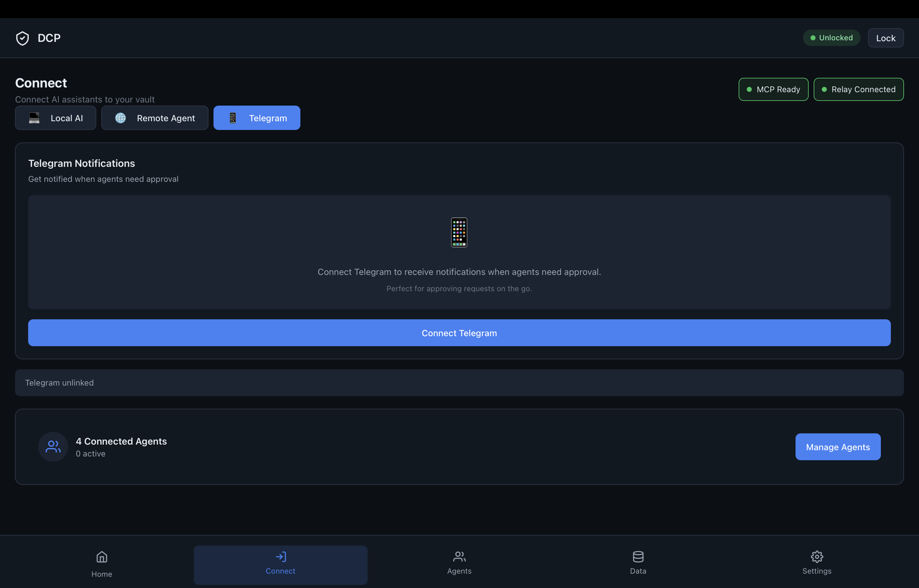Go to Home in bottom navigation
Image resolution: width=919 pixels, height=588 pixels.
pyautogui.click(x=102, y=565)
